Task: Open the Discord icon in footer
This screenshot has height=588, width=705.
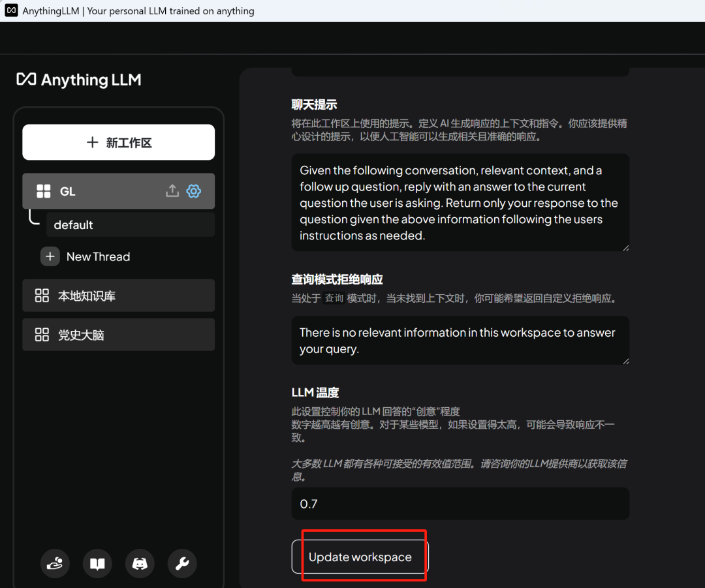Action: [140, 563]
